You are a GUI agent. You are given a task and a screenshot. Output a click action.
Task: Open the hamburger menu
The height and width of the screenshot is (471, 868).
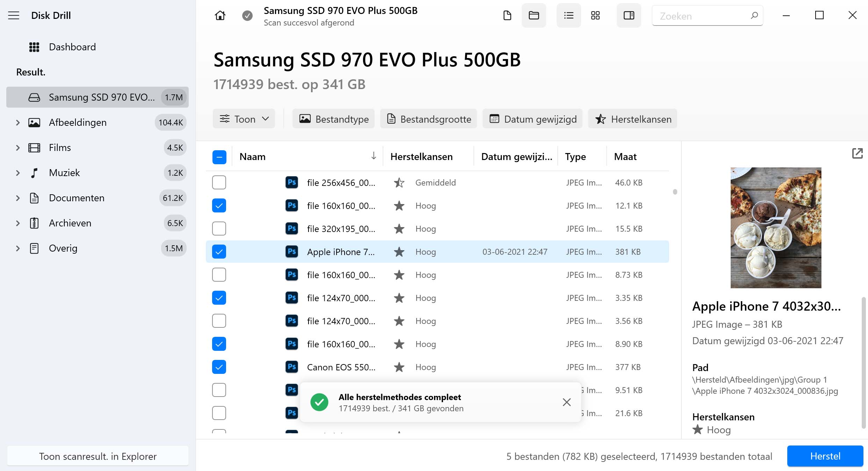14,15
